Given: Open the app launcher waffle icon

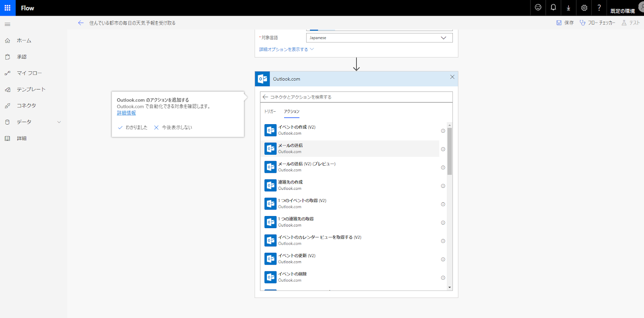Looking at the screenshot, I should 8,8.
